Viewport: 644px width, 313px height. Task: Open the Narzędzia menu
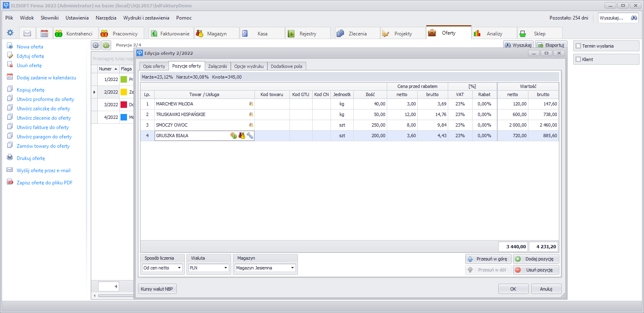click(106, 18)
